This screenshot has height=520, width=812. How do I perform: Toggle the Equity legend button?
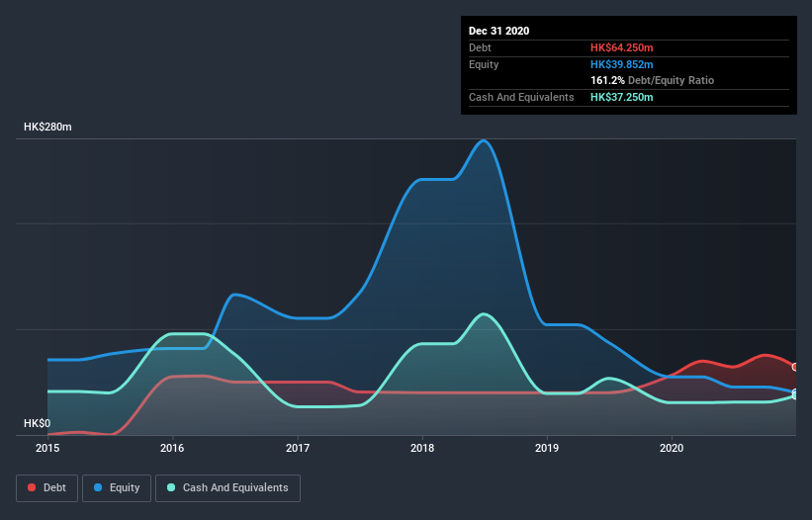(x=117, y=488)
